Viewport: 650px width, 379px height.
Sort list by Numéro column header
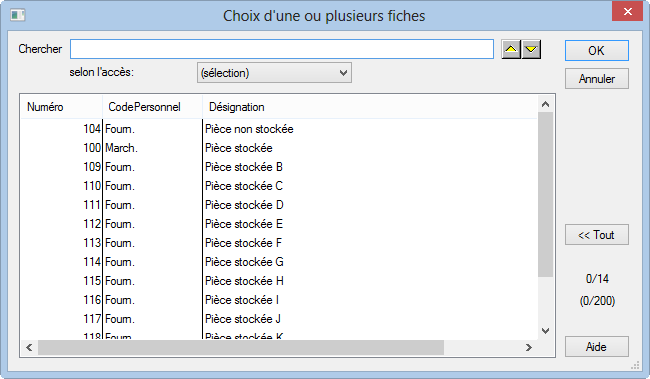[x=62, y=107]
